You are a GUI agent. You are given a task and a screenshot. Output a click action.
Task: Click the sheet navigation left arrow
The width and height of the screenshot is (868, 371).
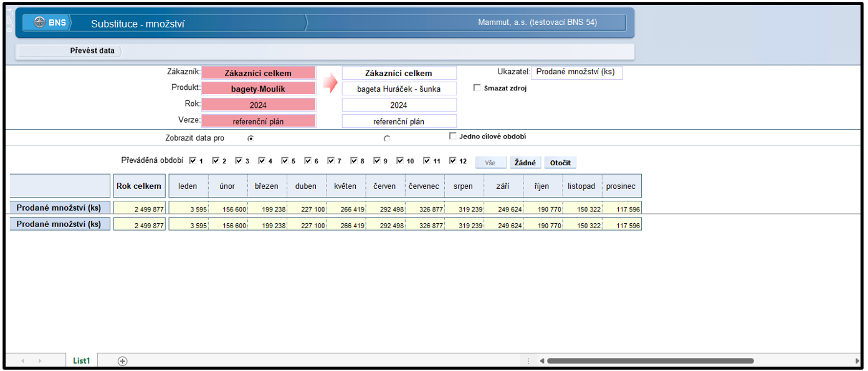pyautogui.click(x=23, y=361)
